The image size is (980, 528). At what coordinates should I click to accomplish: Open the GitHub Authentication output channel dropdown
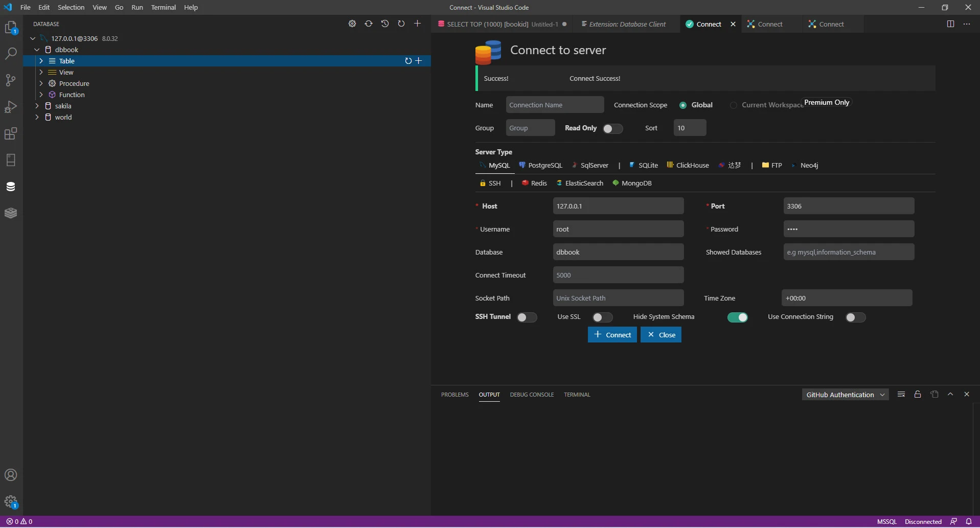845,395
